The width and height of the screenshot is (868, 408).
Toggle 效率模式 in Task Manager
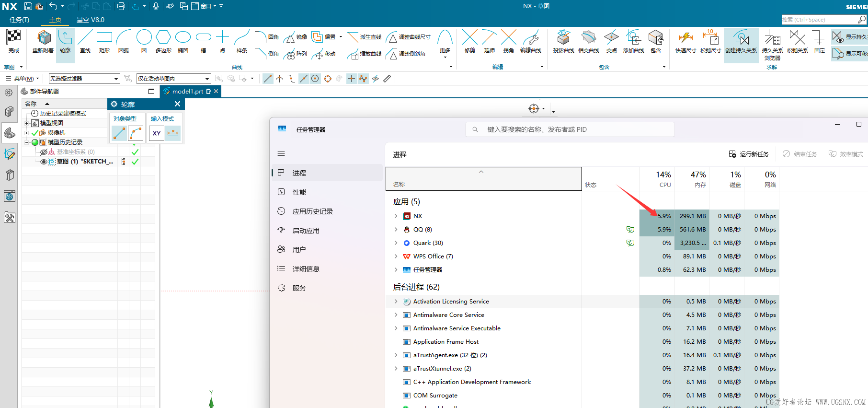tap(846, 154)
